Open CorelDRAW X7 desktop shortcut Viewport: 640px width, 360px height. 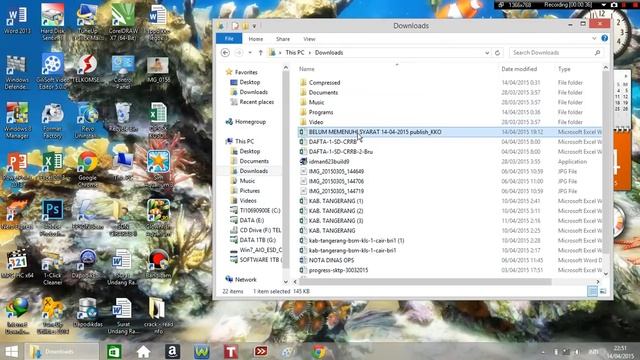coord(123,23)
